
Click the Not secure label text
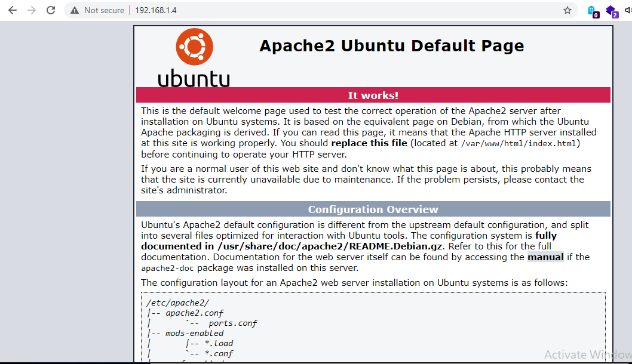(x=104, y=10)
